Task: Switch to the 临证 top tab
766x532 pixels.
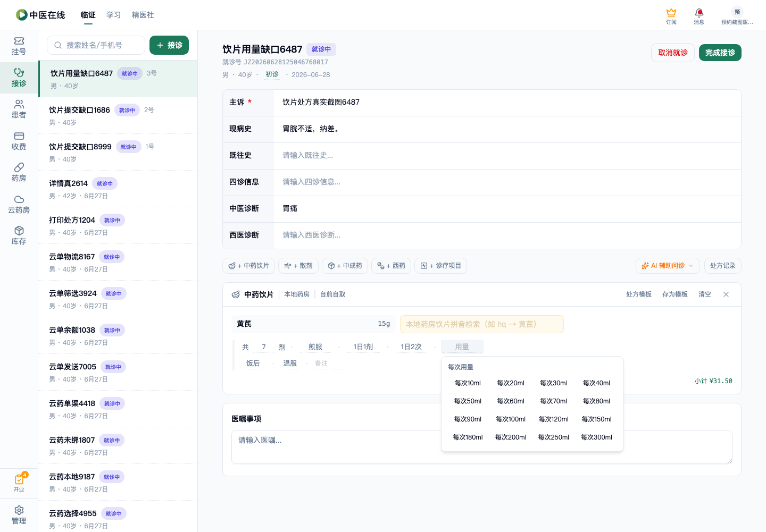Action: click(x=88, y=15)
